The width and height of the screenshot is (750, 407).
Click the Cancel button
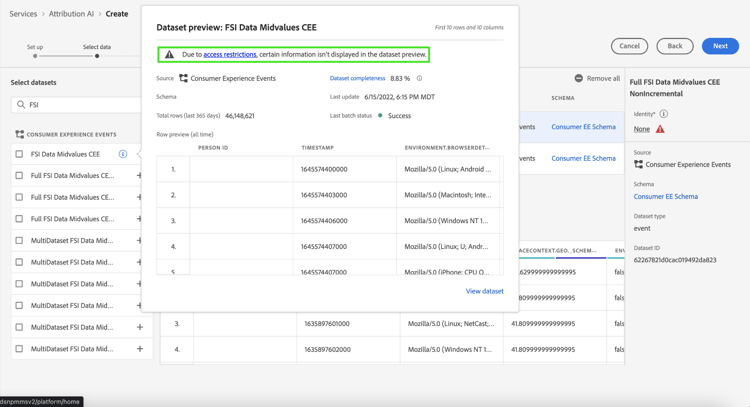(629, 46)
